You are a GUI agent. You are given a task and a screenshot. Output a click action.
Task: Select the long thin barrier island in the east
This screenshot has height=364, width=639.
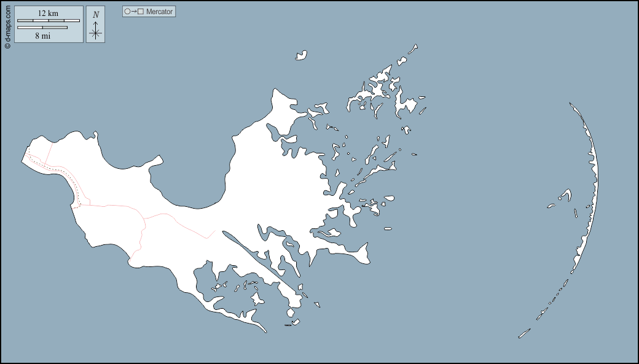[593, 184]
